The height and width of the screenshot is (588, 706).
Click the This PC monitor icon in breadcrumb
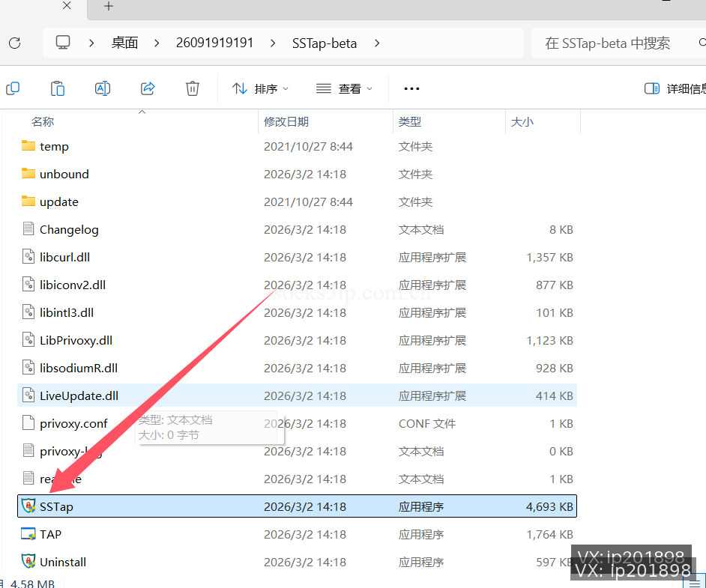63,43
